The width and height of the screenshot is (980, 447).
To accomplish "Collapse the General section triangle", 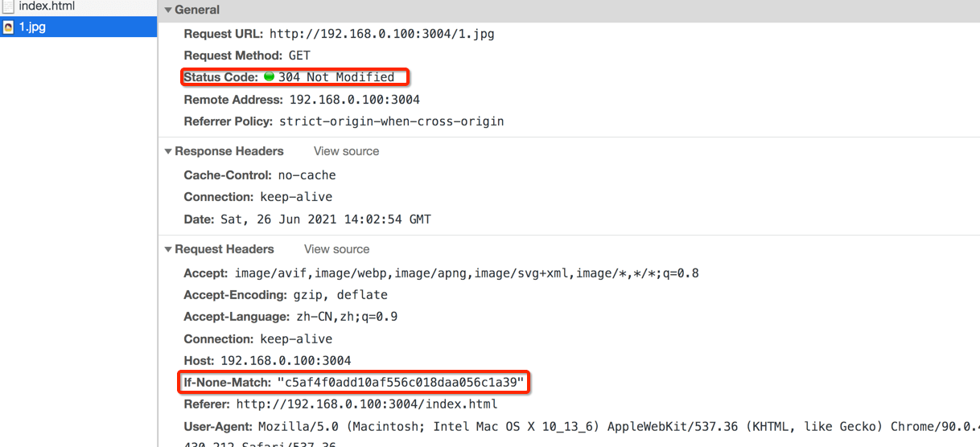I will coord(168,10).
